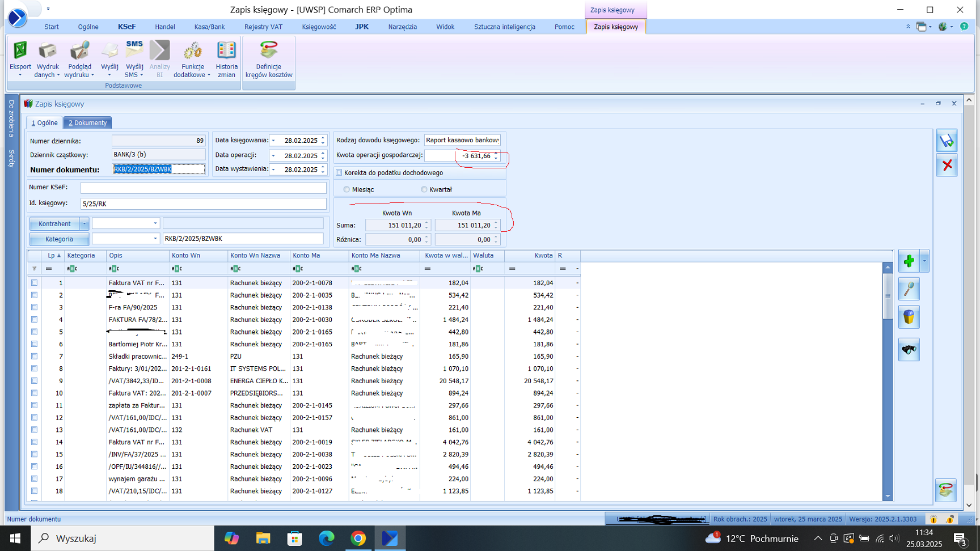Open the Data księgowania date dropdown
The height and width of the screenshot is (551, 980).
[274, 141]
